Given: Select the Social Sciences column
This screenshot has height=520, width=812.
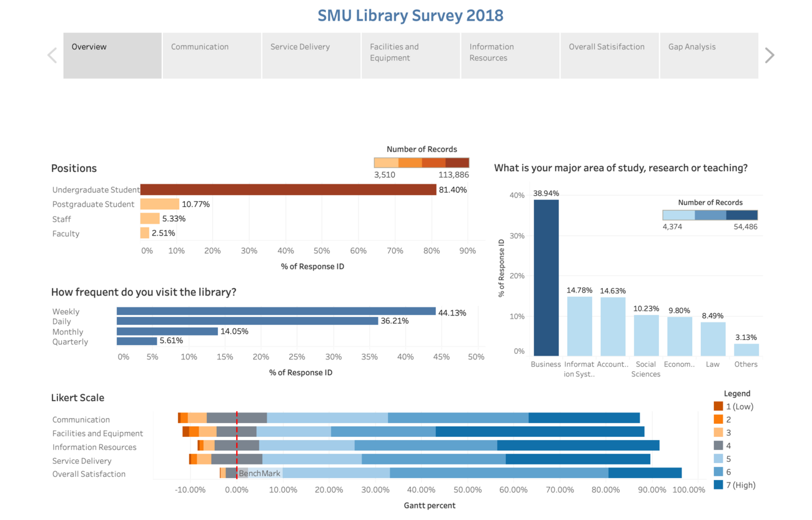Looking at the screenshot, I should (646, 336).
